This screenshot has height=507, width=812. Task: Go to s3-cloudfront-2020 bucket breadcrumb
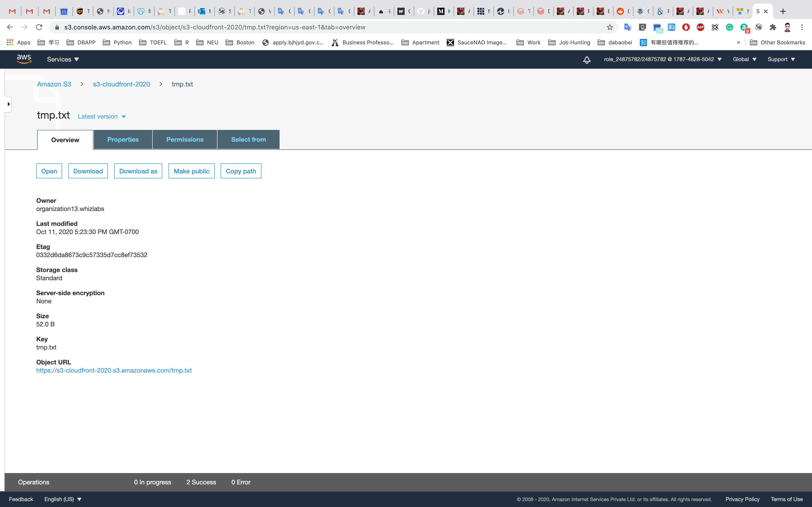point(121,84)
